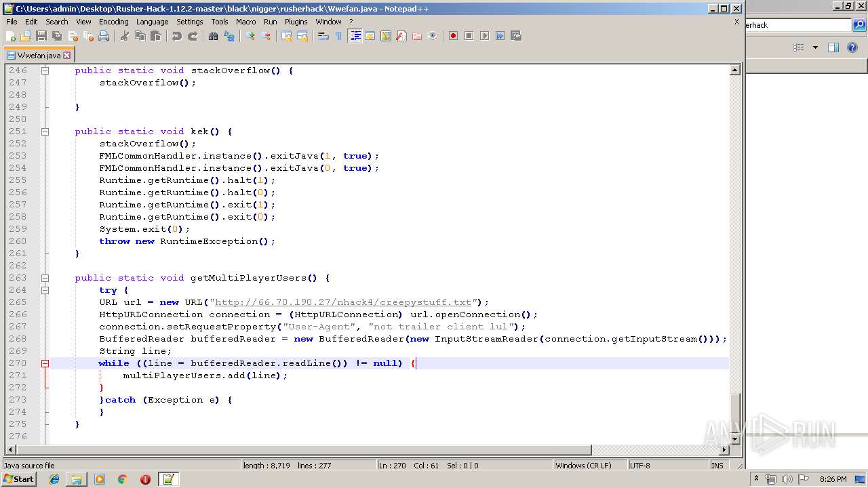The width and height of the screenshot is (868, 488).
Task: Click the Explorer search field containing 'erhack'
Action: point(798,25)
